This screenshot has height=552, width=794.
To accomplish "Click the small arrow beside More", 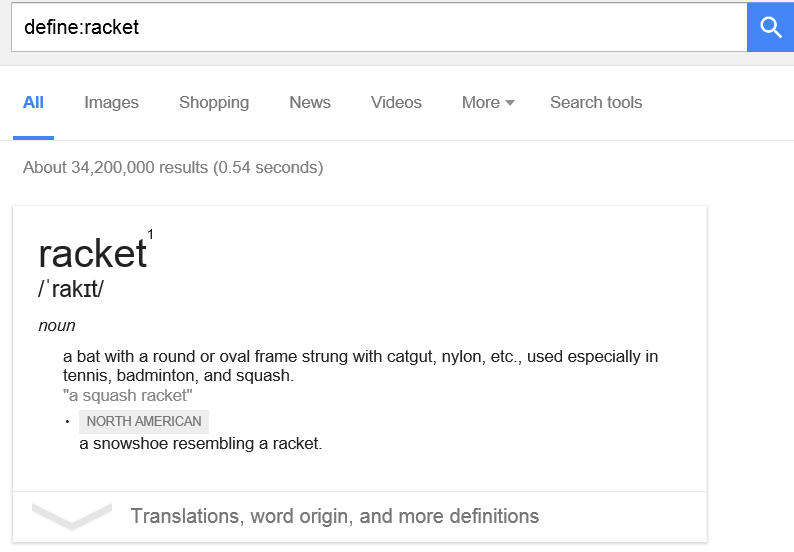I will pos(510,103).
